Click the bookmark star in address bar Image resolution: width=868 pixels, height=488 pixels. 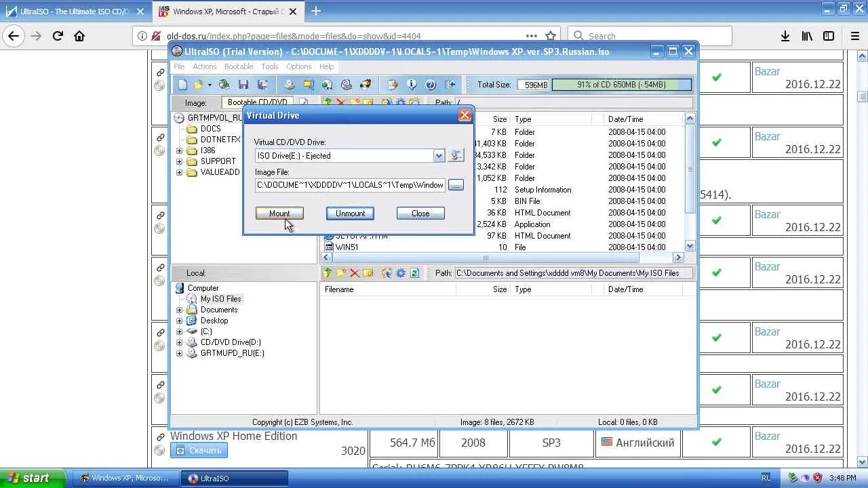click(551, 36)
